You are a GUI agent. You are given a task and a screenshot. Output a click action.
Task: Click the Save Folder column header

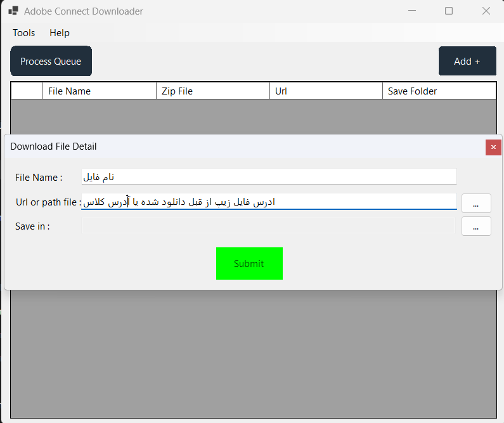pos(439,91)
